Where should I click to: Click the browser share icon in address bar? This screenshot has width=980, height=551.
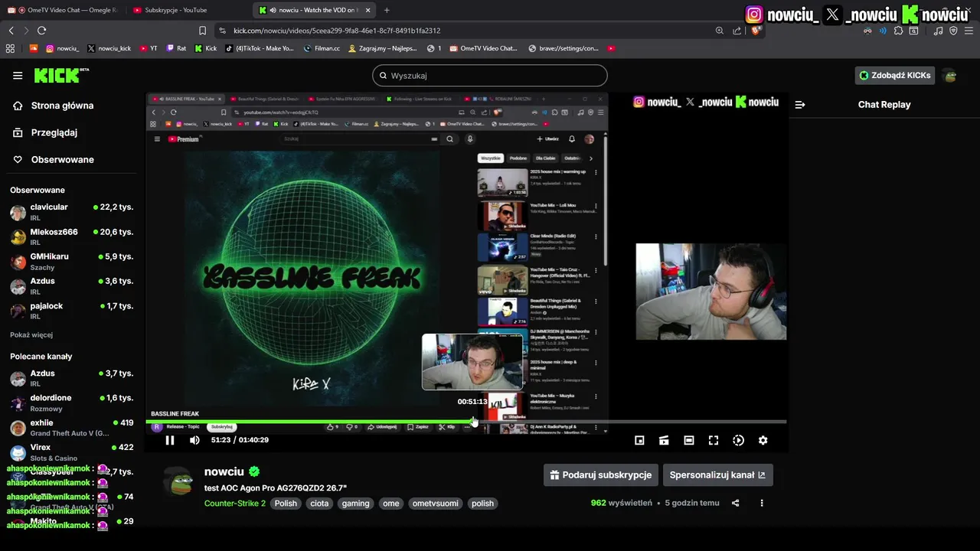(x=737, y=31)
